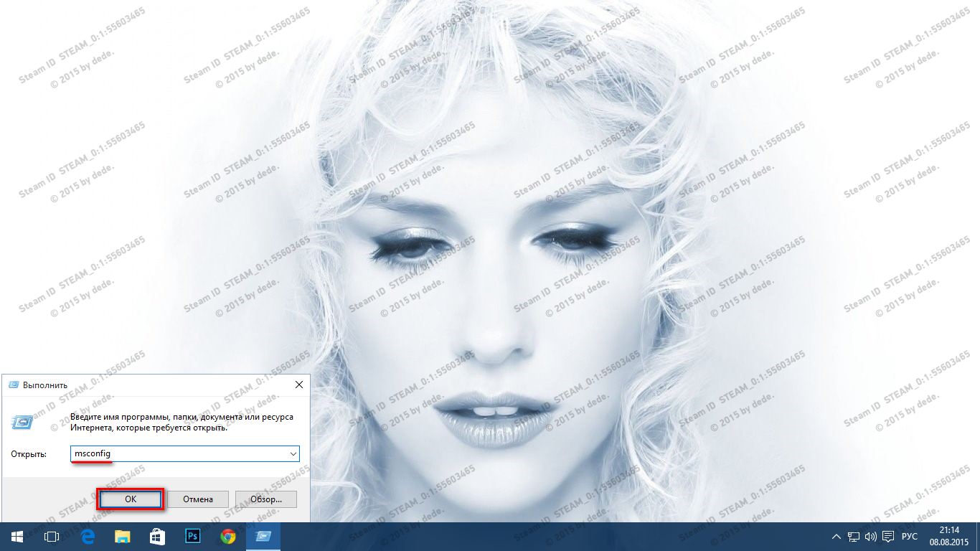
Task: Open Google Chrome from the taskbar
Action: 227,537
